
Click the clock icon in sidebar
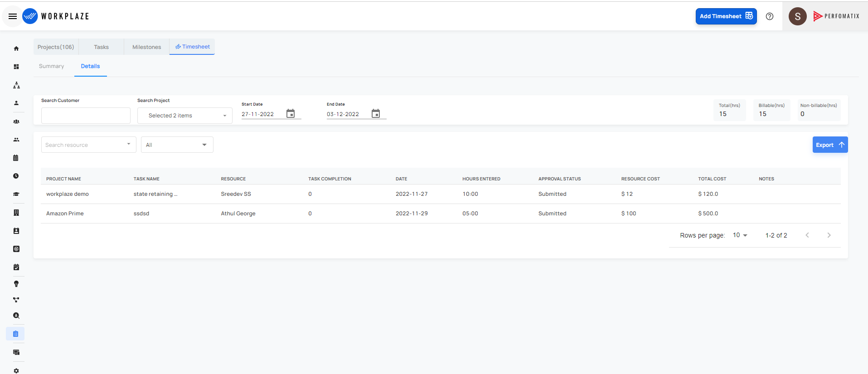16,176
